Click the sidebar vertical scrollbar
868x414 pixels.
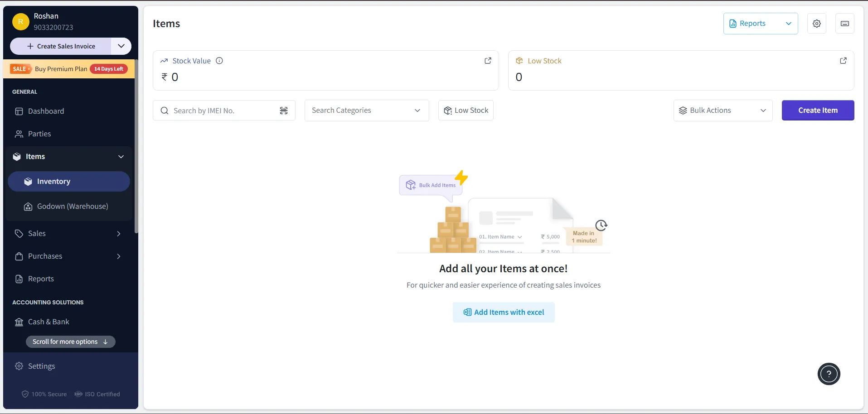[136, 147]
